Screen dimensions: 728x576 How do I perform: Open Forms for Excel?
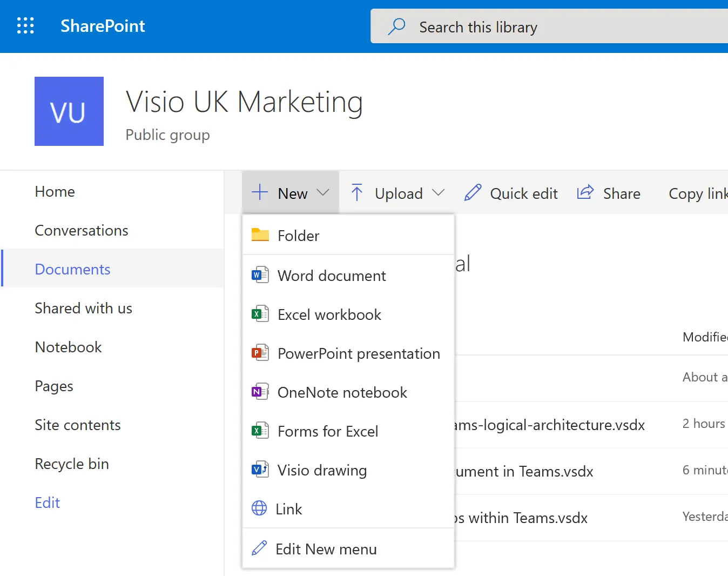click(327, 431)
